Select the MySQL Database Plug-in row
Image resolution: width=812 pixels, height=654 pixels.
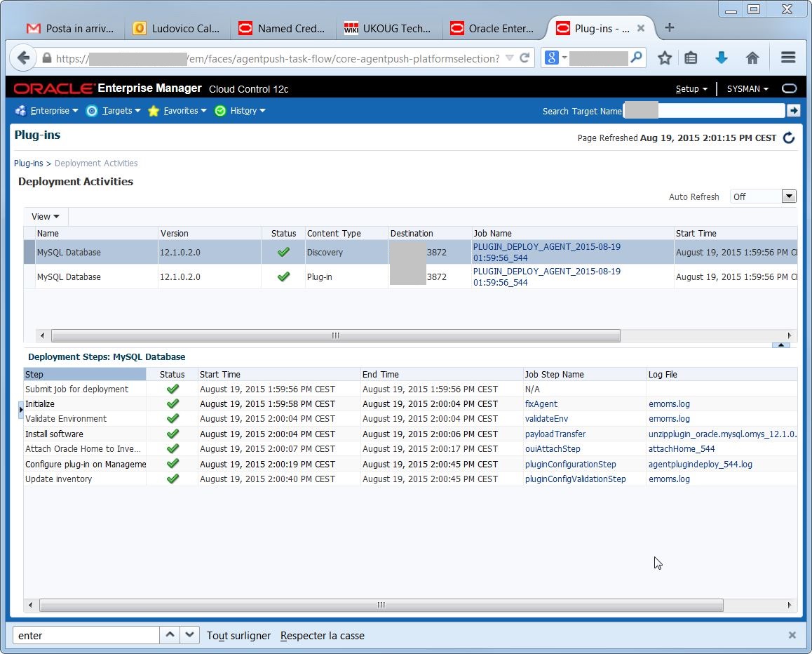410,276
